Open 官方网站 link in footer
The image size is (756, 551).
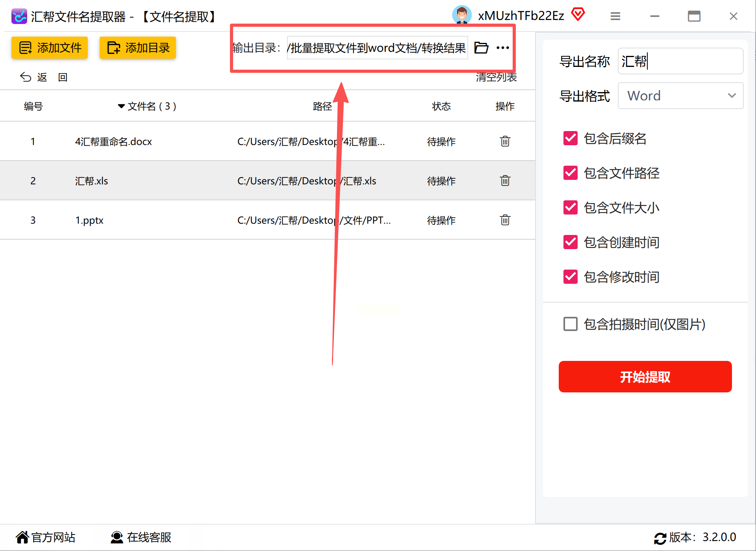pos(45,537)
